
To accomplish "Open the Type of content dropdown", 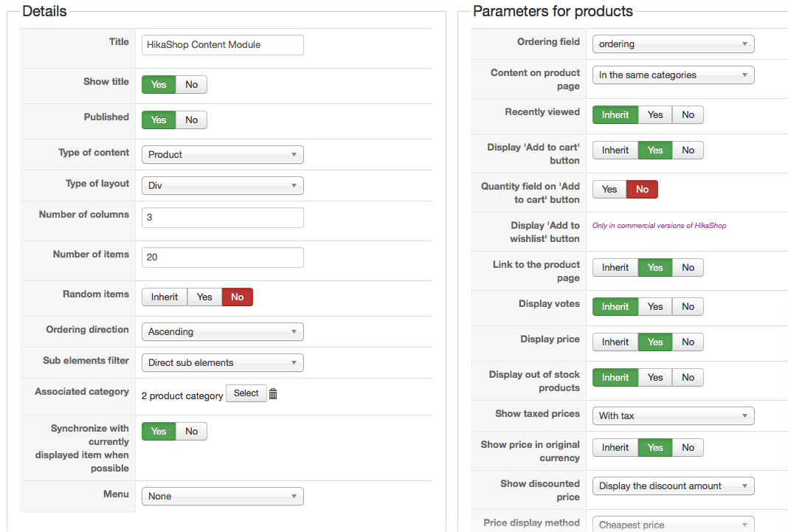I will pyautogui.click(x=222, y=155).
